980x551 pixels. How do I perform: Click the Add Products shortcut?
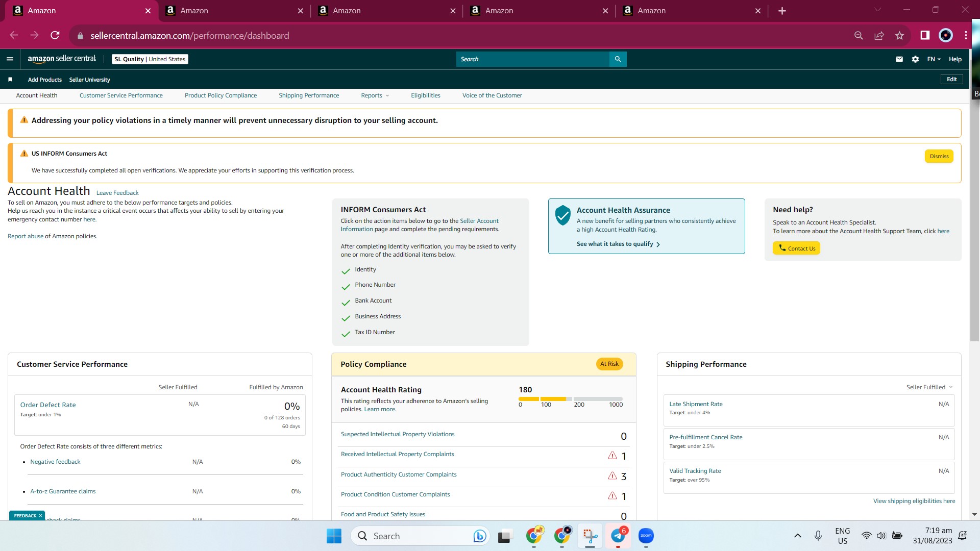44,80
